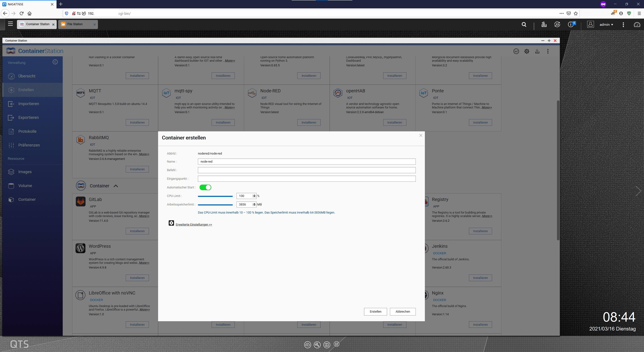Click the Arbeitsspeicherlimit slider track
Image resolution: width=644 pixels, height=352 pixels.
(x=215, y=205)
